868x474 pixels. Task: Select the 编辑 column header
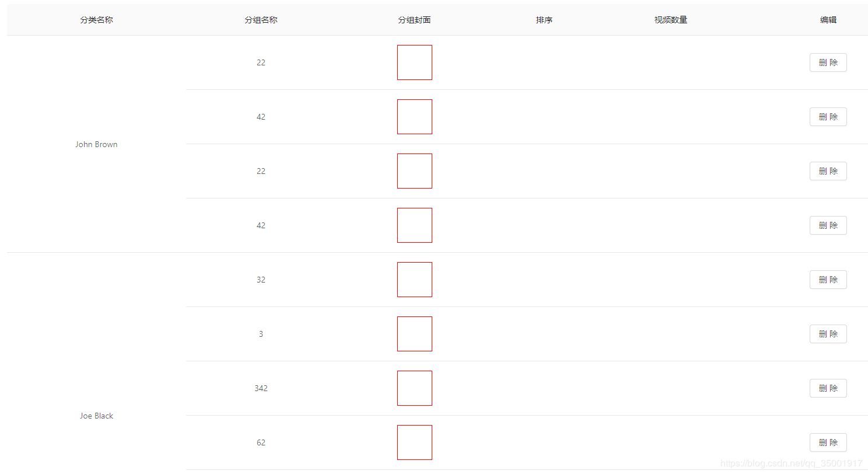click(x=828, y=20)
